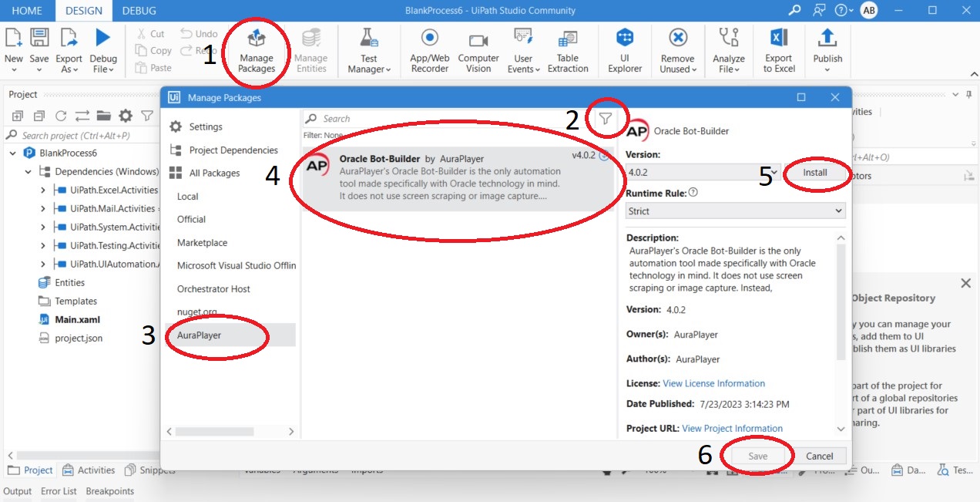Image resolution: width=980 pixels, height=502 pixels.
Task: Click Export to Excel
Action: tap(779, 51)
